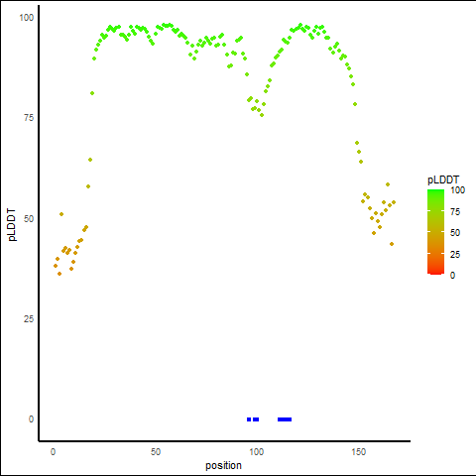The width and height of the screenshot is (476, 476).
Task: Click the lowest green point in the dip near position 103
Action: (x=262, y=115)
